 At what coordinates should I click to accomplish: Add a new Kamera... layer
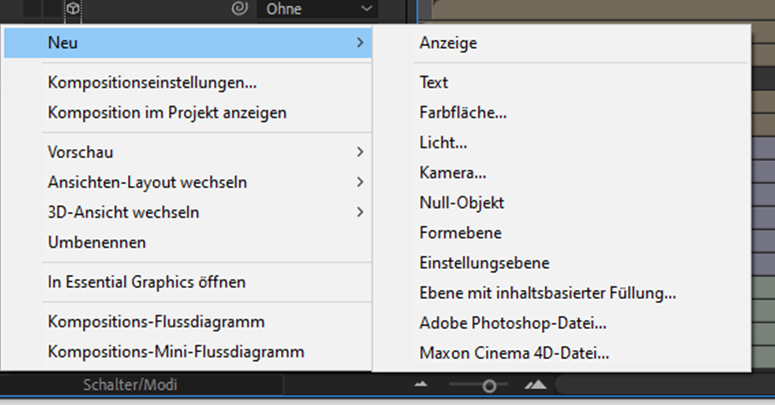pos(453,173)
